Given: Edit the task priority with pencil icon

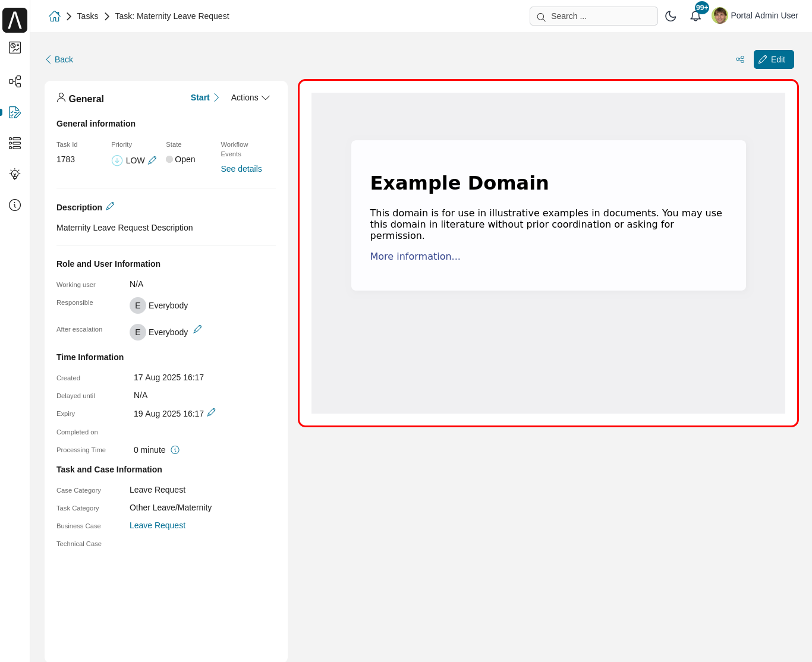Looking at the screenshot, I should [x=152, y=160].
